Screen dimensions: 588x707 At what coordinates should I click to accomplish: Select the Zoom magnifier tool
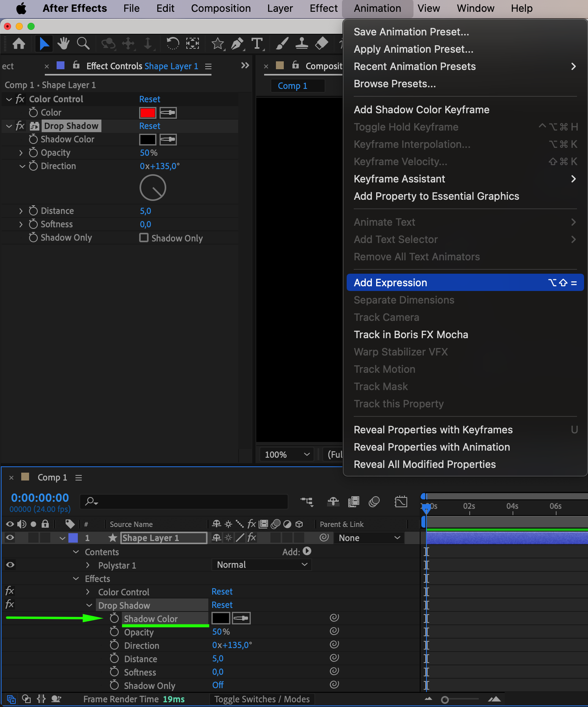click(x=83, y=43)
